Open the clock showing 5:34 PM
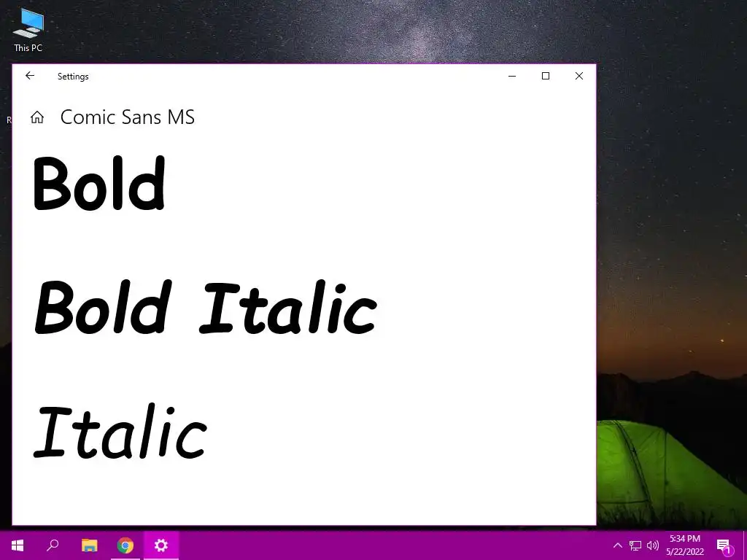The image size is (747, 560). (685, 545)
